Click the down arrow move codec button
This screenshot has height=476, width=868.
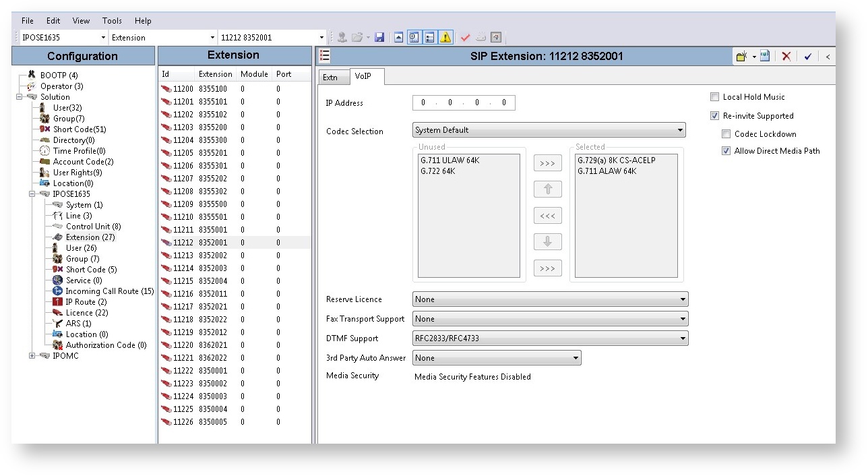(547, 242)
